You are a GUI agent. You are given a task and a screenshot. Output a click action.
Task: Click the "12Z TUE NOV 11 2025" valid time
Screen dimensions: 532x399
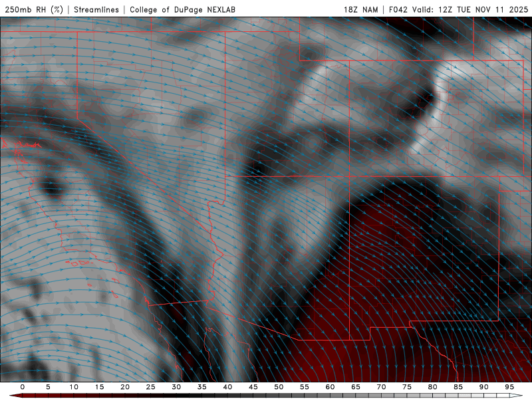click(x=483, y=9)
